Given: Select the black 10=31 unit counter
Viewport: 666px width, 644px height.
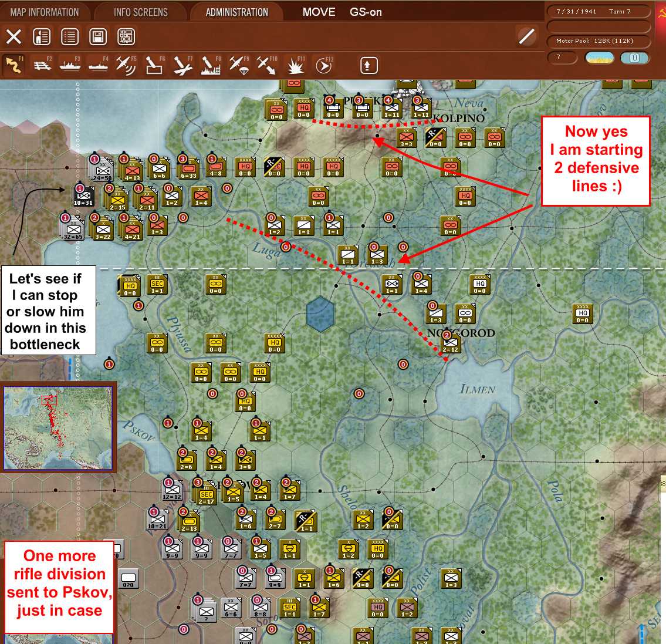Looking at the screenshot, I should click(83, 197).
